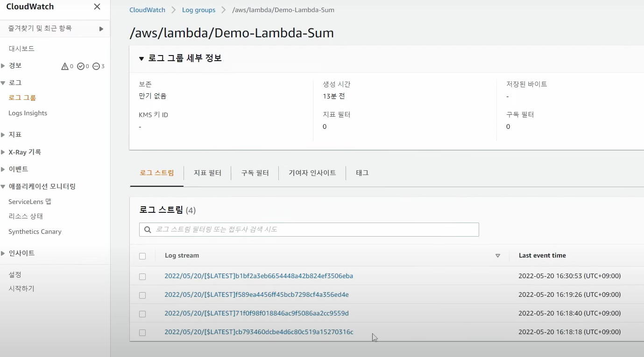Close the CloudWatch navigation sidebar
The height and width of the screenshot is (357, 644).
[x=97, y=7]
